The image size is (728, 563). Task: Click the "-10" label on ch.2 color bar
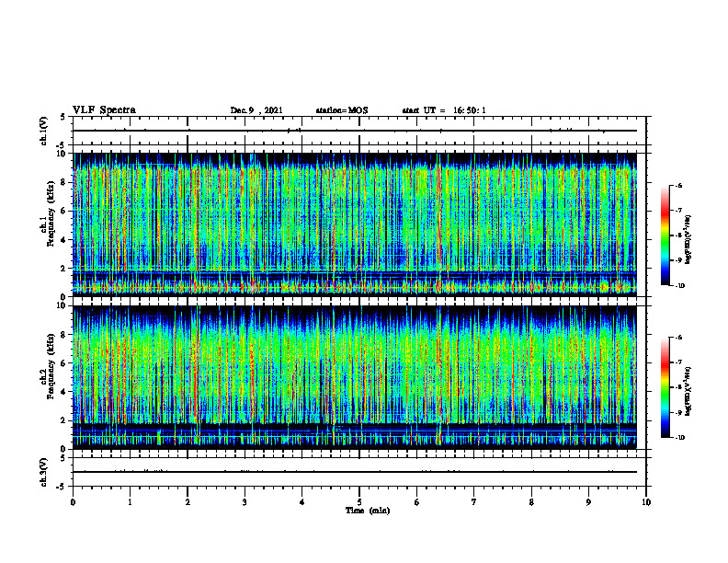click(679, 438)
